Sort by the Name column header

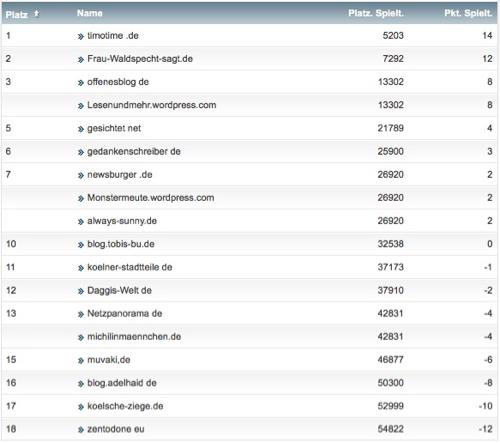[90, 13]
